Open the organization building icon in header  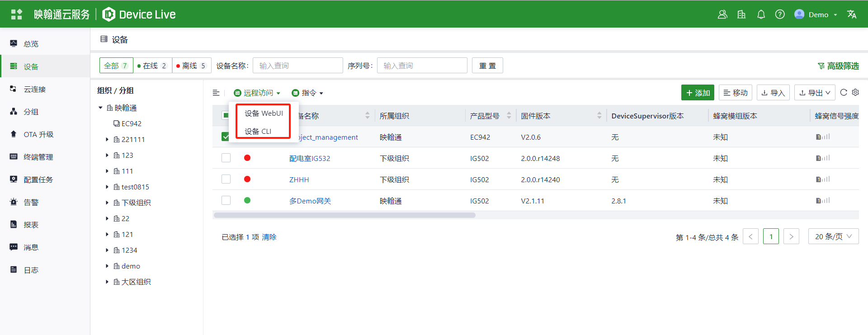click(741, 14)
